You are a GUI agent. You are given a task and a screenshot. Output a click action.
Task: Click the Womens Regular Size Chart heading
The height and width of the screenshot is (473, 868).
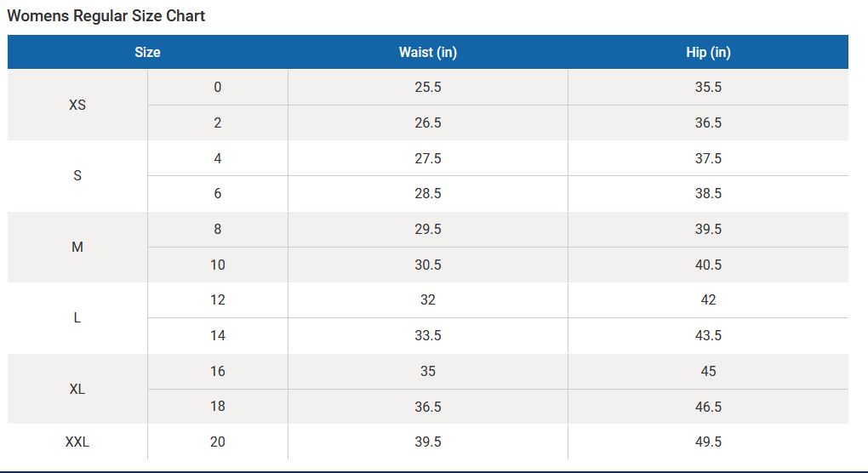tap(106, 16)
